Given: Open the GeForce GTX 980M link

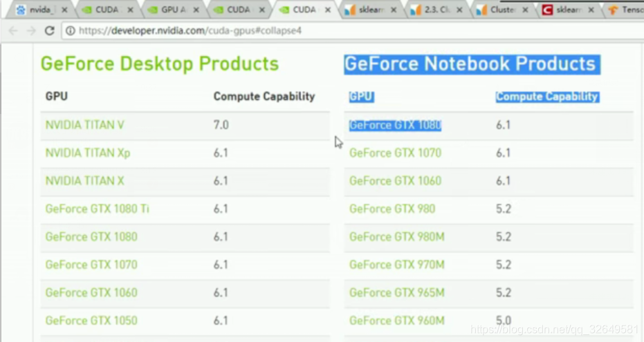Looking at the screenshot, I should point(397,236).
